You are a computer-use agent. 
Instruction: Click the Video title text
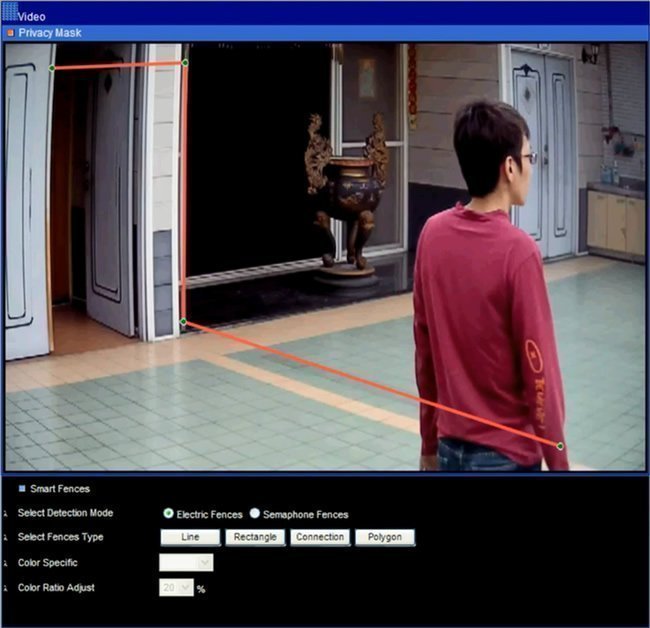pyautogui.click(x=32, y=17)
